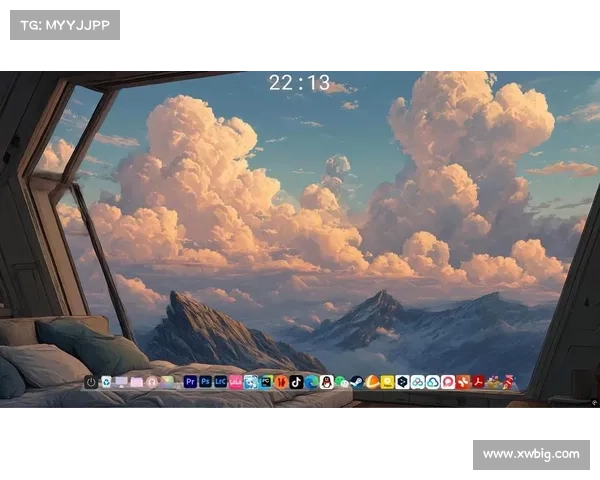This screenshot has width=600, height=480.
Task: Launch PyCharm from the dock
Action: click(x=266, y=381)
